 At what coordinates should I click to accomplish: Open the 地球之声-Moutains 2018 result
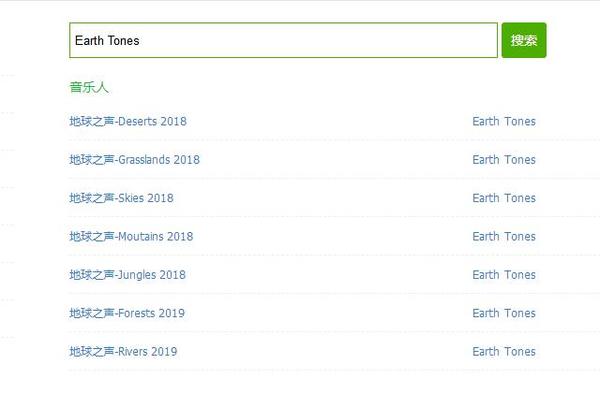[x=131, y=237]
